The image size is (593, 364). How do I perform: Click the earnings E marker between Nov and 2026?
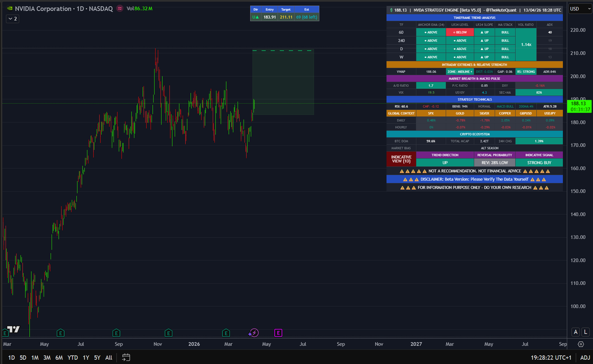pyautogui.click(x=169, y=333)
